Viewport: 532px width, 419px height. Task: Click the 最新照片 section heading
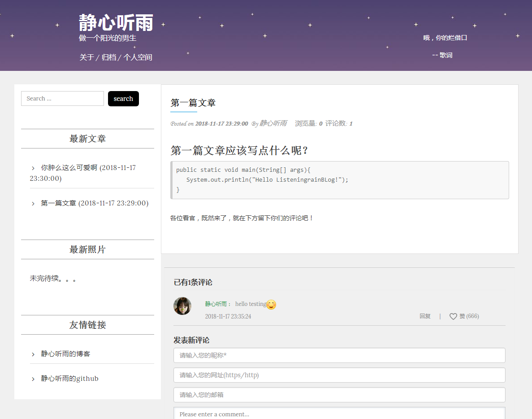[87, 249]
